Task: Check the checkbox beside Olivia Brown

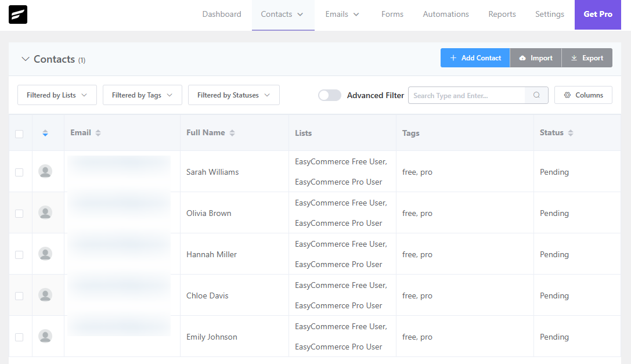Action: (x=19, y=212)
